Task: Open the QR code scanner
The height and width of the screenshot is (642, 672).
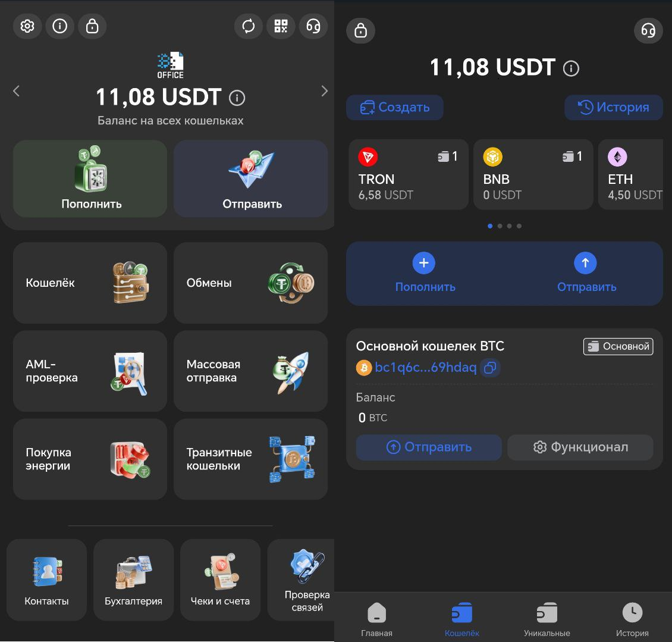Action: [x=281, y=26]
